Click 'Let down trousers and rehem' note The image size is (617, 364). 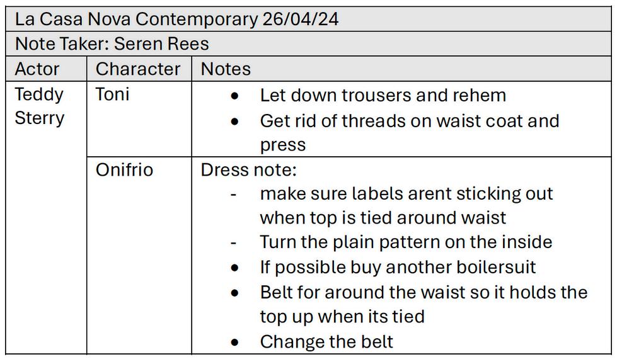click(x=383, y=96)
